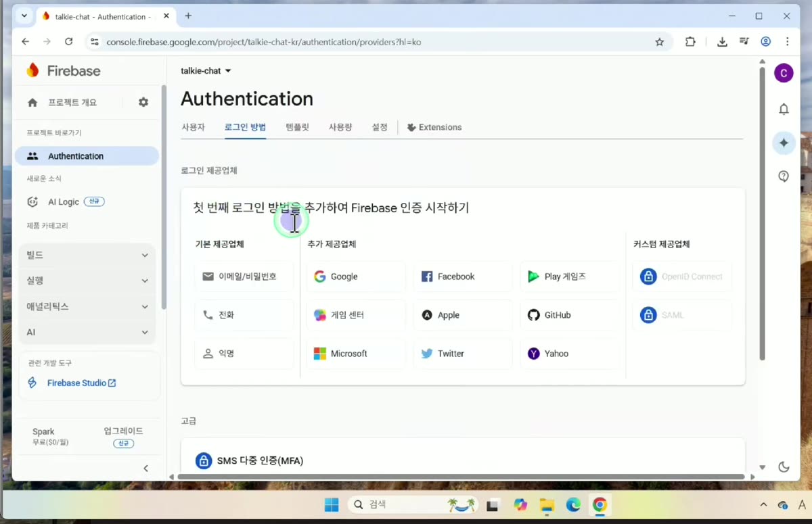
Task: Select the Twitter sign-in provider
Action: (462, 354)
